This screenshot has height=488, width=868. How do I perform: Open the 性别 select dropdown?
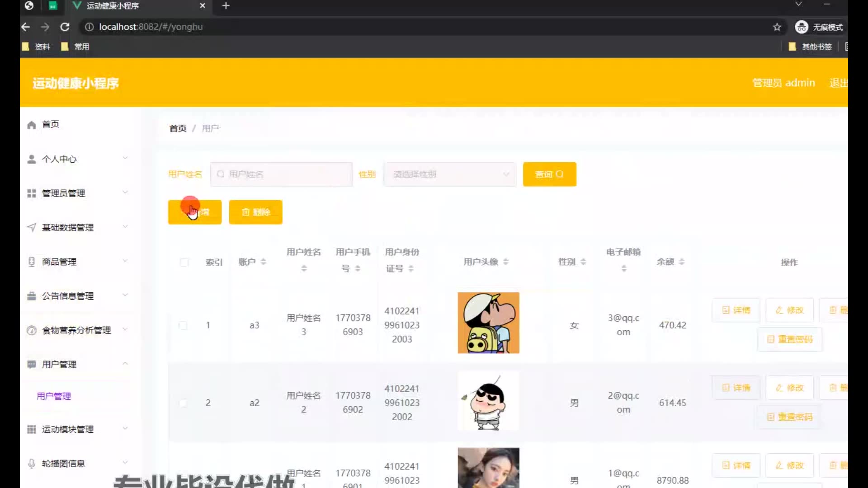[x=450, y=174]
